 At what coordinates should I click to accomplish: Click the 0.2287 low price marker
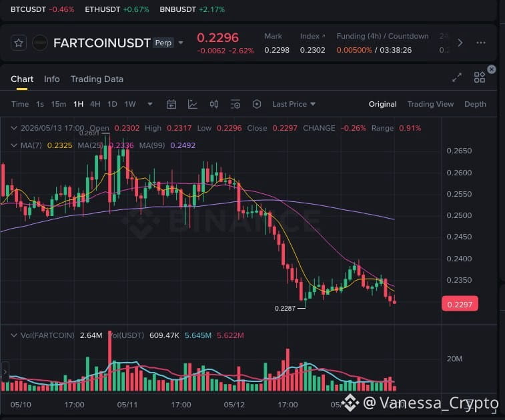(x=285, y=308)
